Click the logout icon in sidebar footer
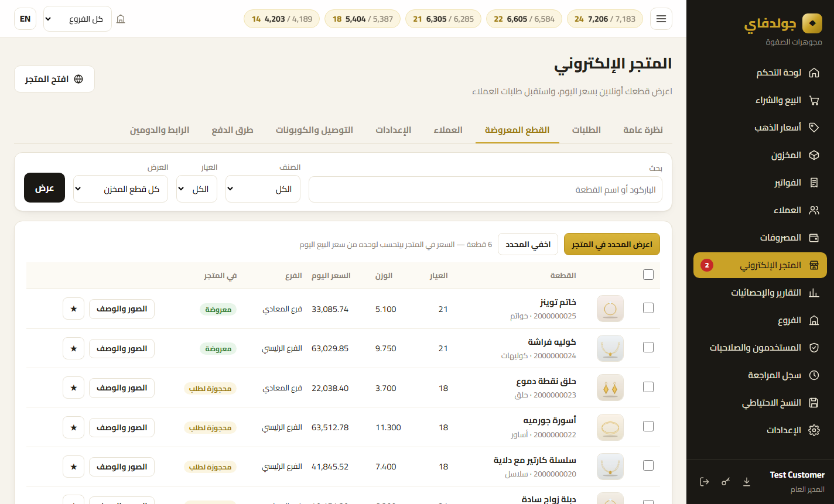The image size is (834, 504). coord(705,482)
